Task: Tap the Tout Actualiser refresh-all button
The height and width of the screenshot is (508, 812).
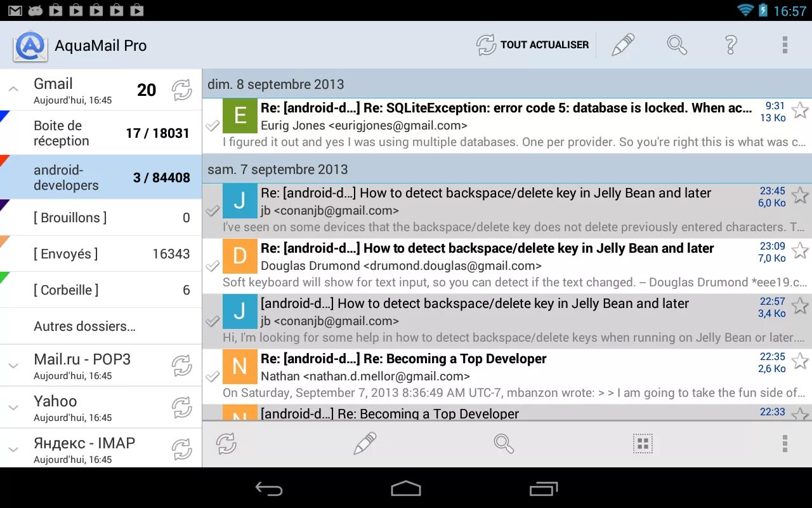Action: point(532,45)
